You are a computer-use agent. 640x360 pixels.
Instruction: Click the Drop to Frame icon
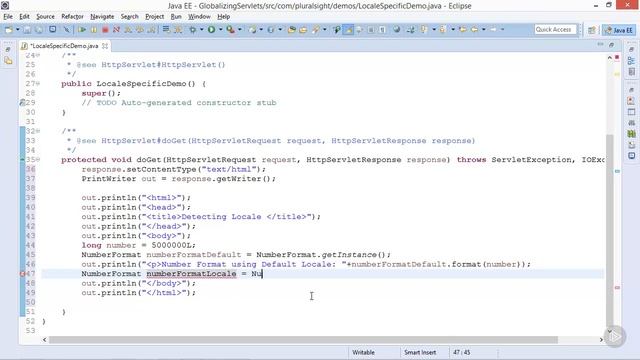166,29
